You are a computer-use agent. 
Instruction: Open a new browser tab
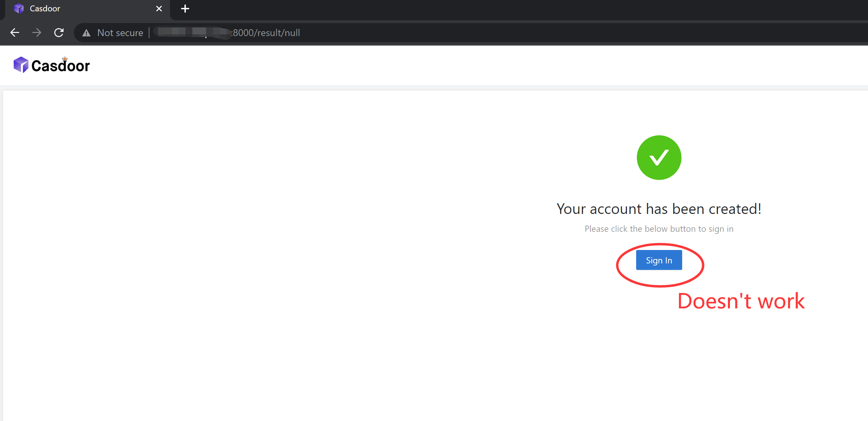(185, 8)
